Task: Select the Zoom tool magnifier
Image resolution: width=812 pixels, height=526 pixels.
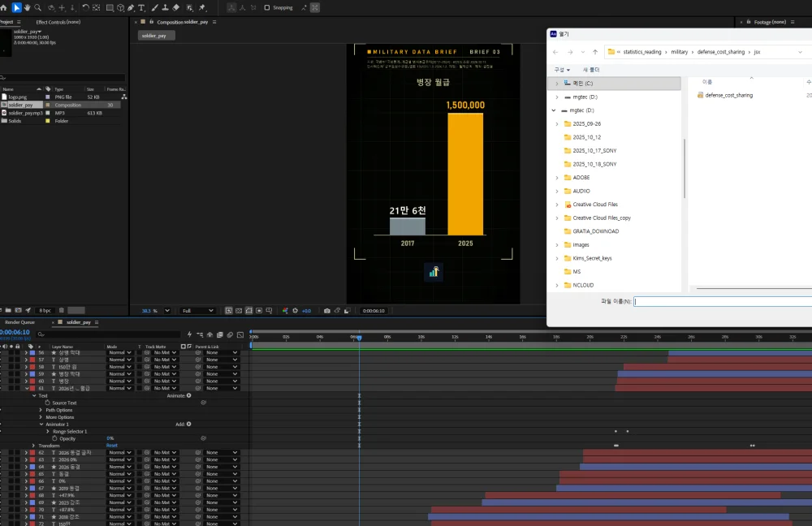Action: tap(37, 8)
